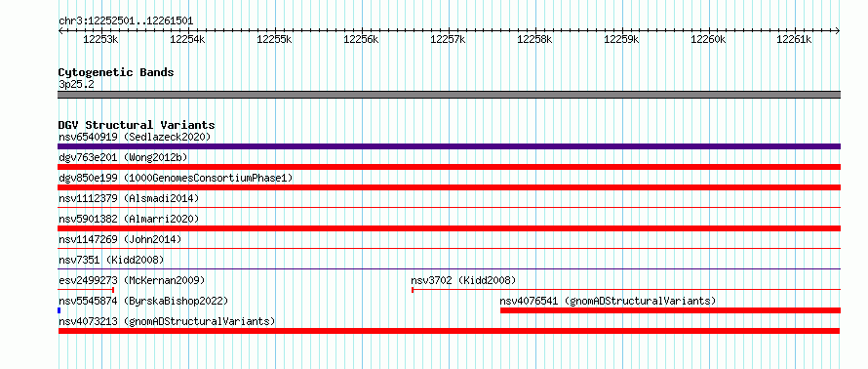Select the thin purple nsv7351 variant line
This screenshot has height=369, width=868.
450,269
